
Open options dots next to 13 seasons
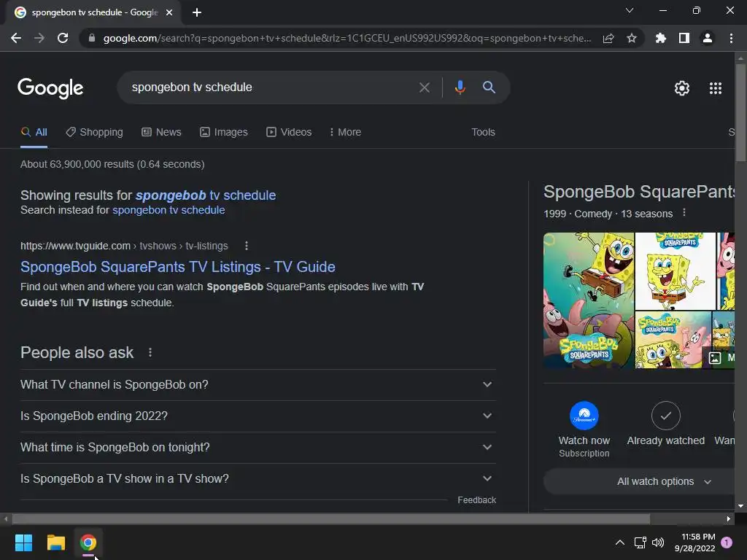point(684,212)
